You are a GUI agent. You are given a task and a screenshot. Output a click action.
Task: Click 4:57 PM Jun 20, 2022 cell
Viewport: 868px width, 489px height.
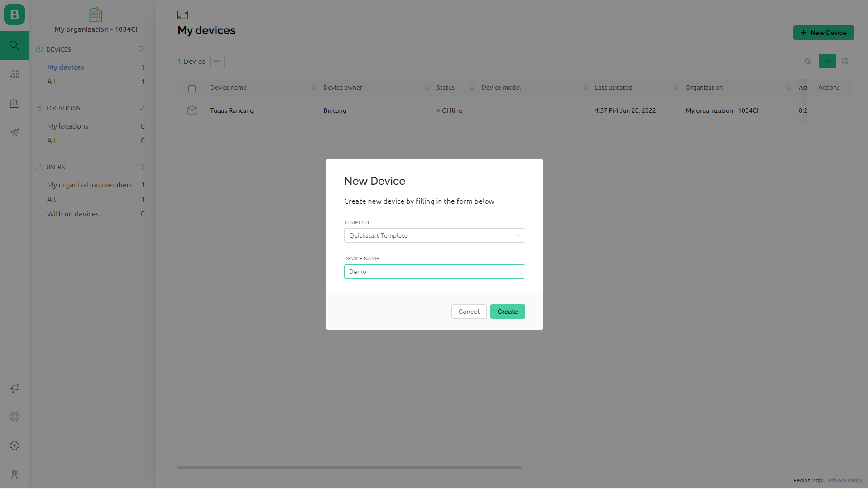tap(625, 110)
